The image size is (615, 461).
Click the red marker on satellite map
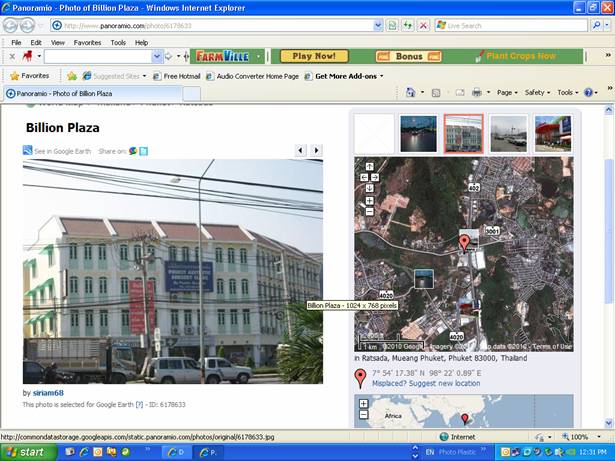click(x=464, y=243)
